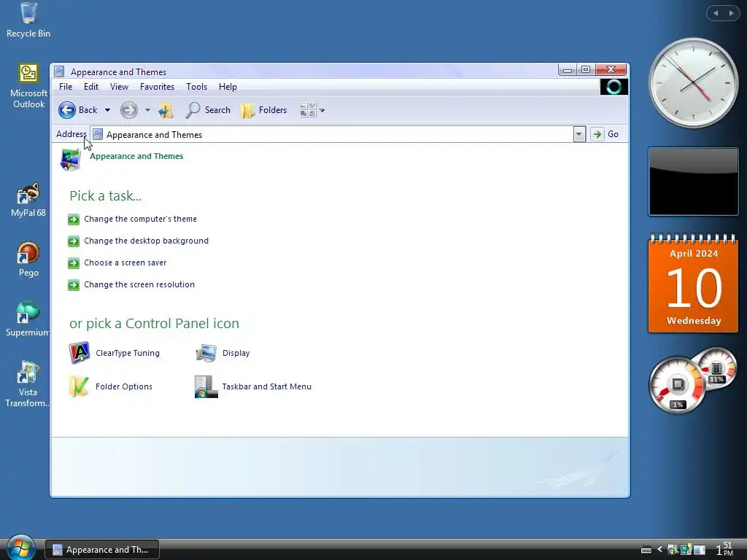
Task: Click the Display label
Action: [236, 353]
